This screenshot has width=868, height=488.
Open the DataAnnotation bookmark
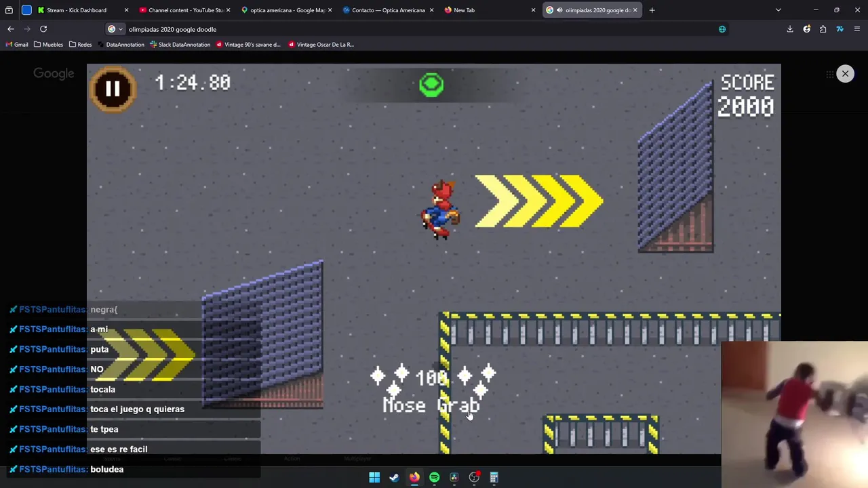(121, 45)
